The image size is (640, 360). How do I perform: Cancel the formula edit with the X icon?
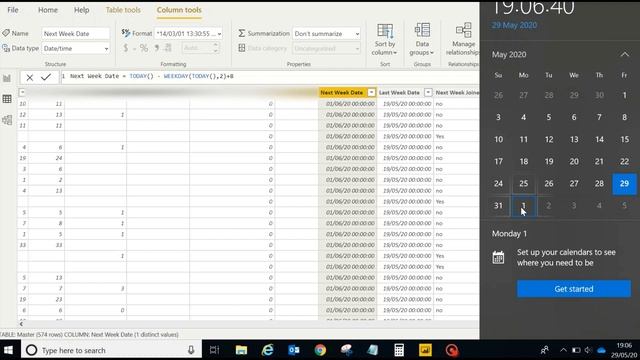click(x=29, y=77)
